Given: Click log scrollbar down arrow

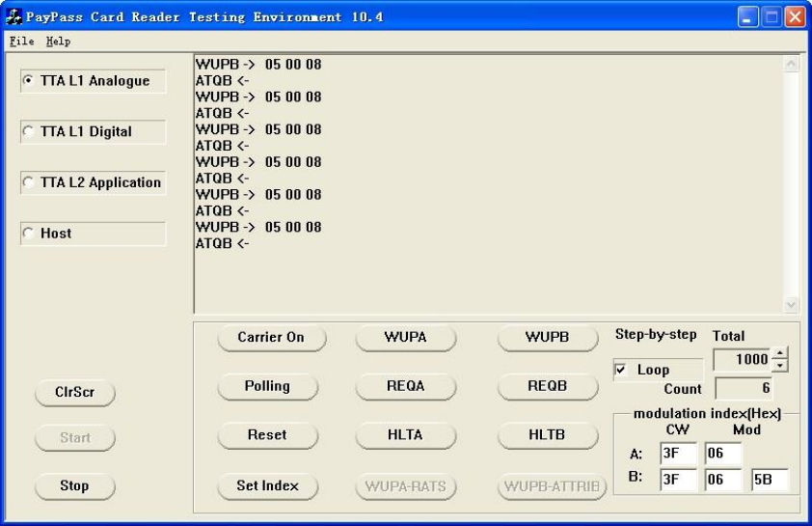Looking at the screenshot, I should (792, 305).
